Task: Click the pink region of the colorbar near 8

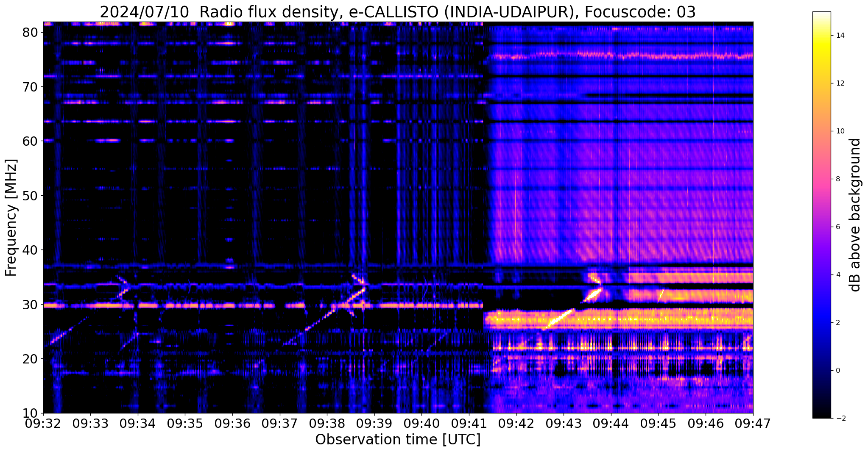Action: (821, 179)
